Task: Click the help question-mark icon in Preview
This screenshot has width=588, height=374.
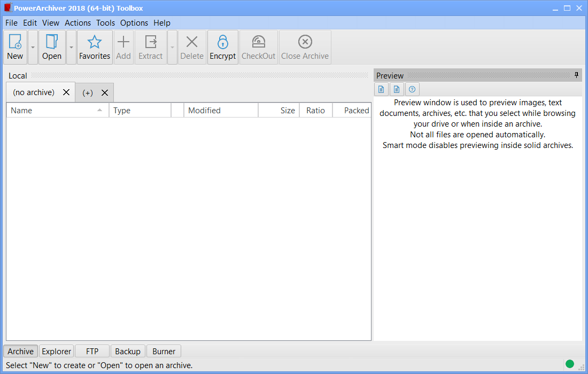Action: (x=412, y=89)
